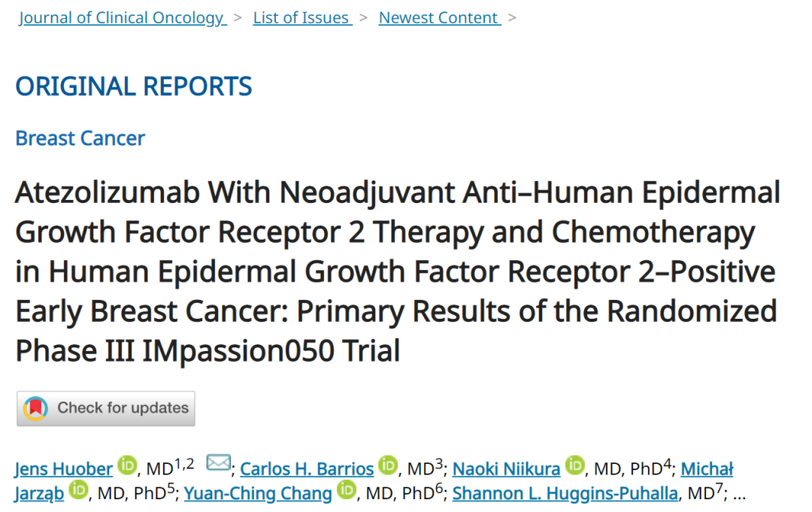Go to Journal of Clinical Oncology breadcrumb

coord(123,18)
